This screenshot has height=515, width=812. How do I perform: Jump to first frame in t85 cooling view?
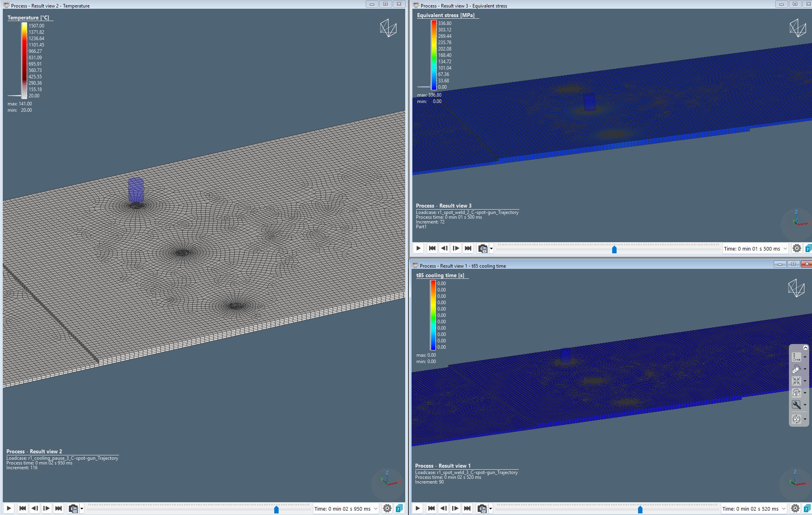point(431,508)
